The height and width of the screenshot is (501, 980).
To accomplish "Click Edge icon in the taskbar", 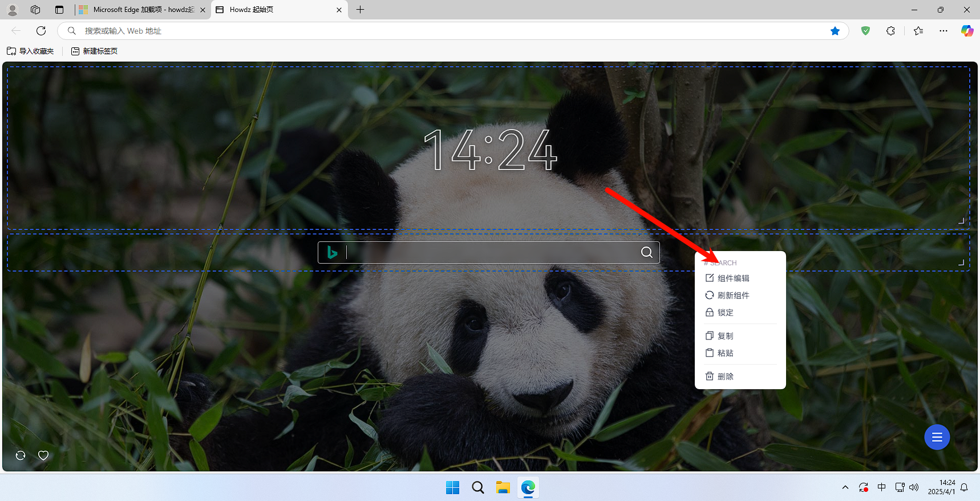I will (x=528, y=487).
